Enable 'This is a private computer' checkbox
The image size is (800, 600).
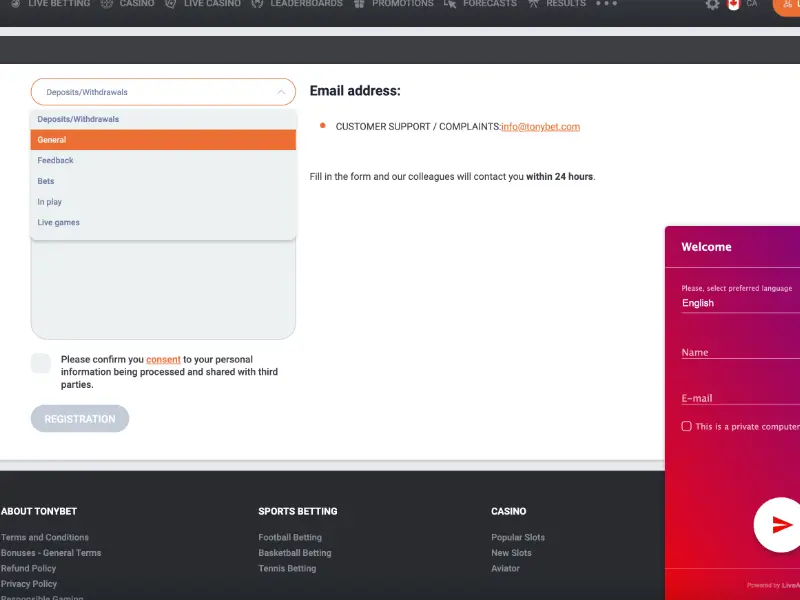click(686, 426)
